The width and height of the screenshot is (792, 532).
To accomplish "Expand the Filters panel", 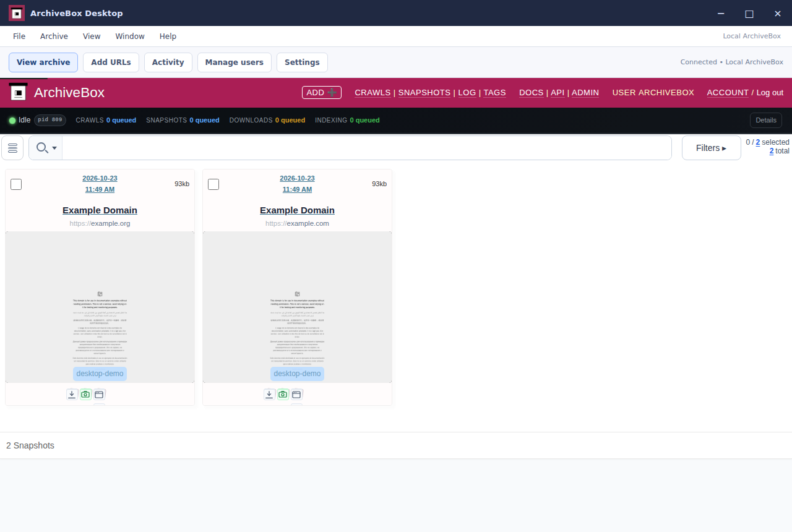I will [x=712, y=148].
